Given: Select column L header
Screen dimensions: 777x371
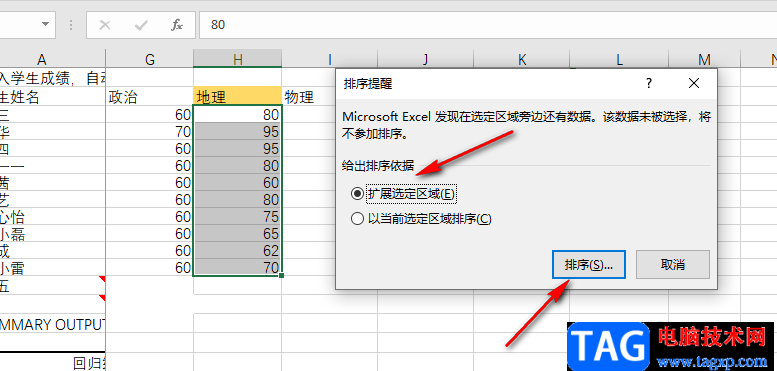Looking at the screenshot, I should coord(619,59).
